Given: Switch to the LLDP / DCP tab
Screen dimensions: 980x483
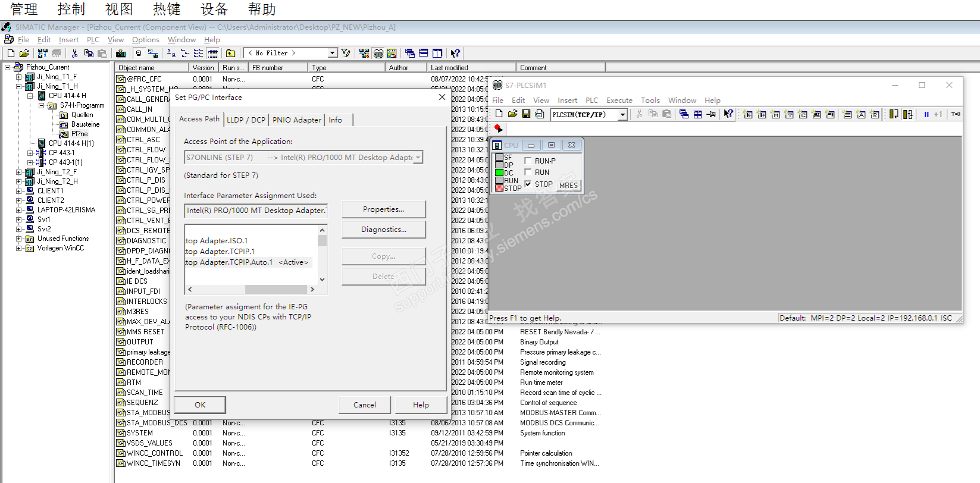Looking at the screenshot, I should pos(246,120).
